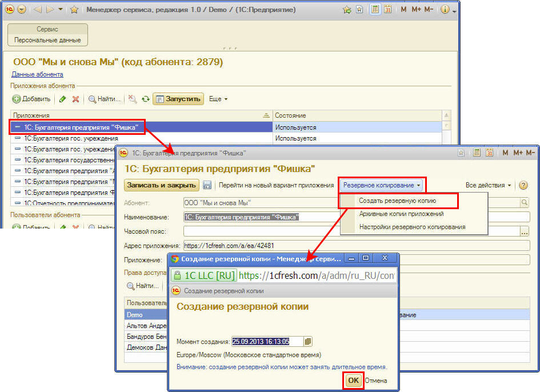The width and height of the screenshot is (540, 392).
Task: Click the M- memory button in main title bar
Action: pos(429,10)
